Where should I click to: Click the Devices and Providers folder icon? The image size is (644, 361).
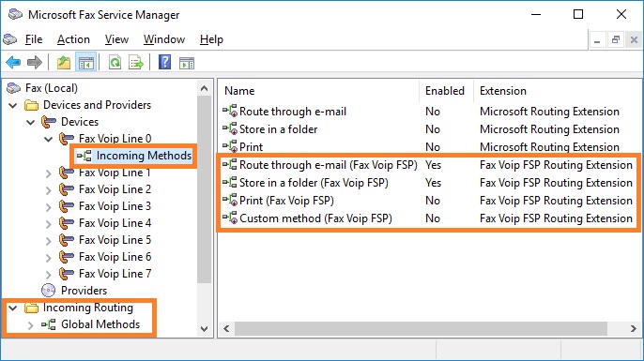(x=31, y=105)
